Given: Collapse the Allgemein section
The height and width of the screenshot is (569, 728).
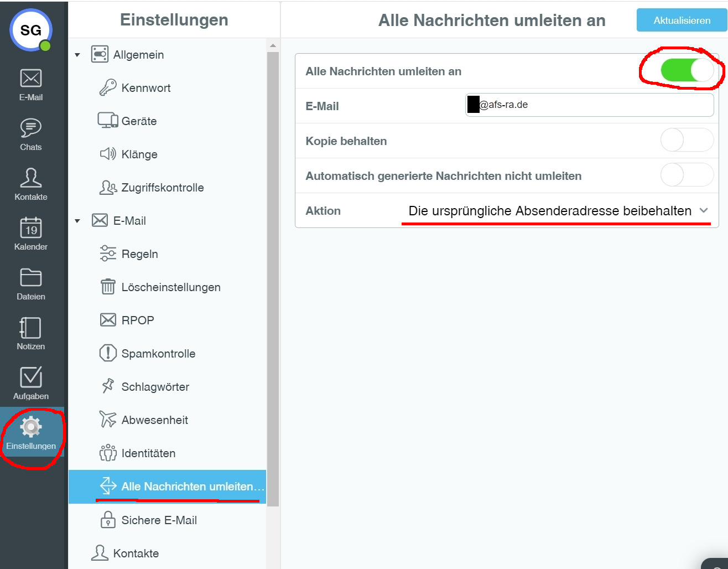Looking at the screenshot, I should [77, 54].
